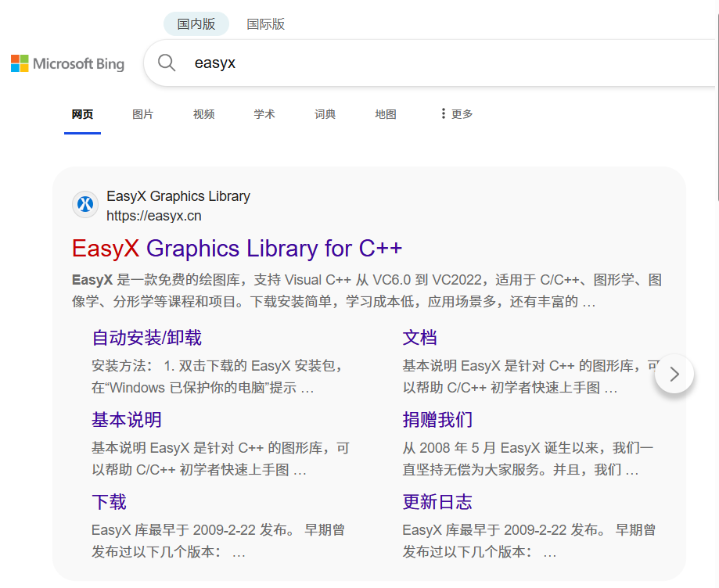Click the EasyX site favicon
The image size is (719, 588).
coord(85,204)
